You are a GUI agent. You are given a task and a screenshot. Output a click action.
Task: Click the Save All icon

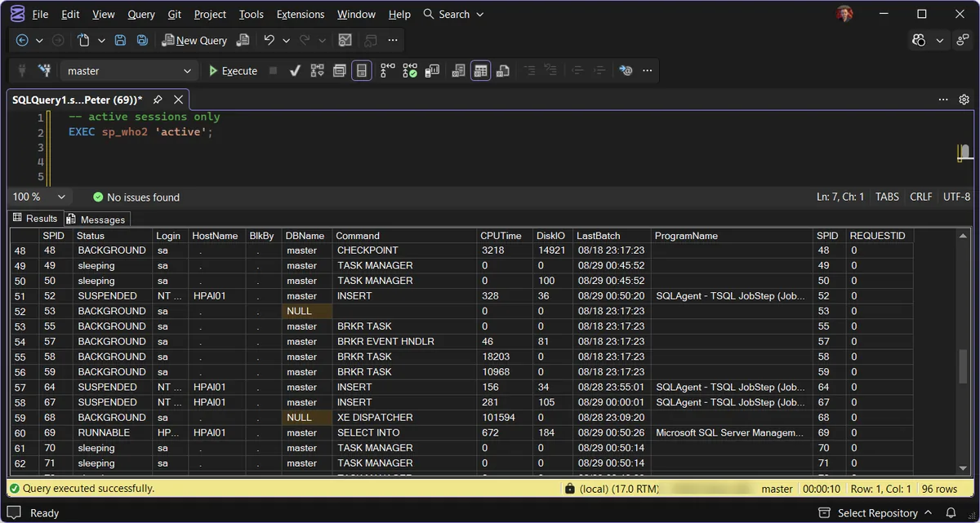click(x=142, y=40)
